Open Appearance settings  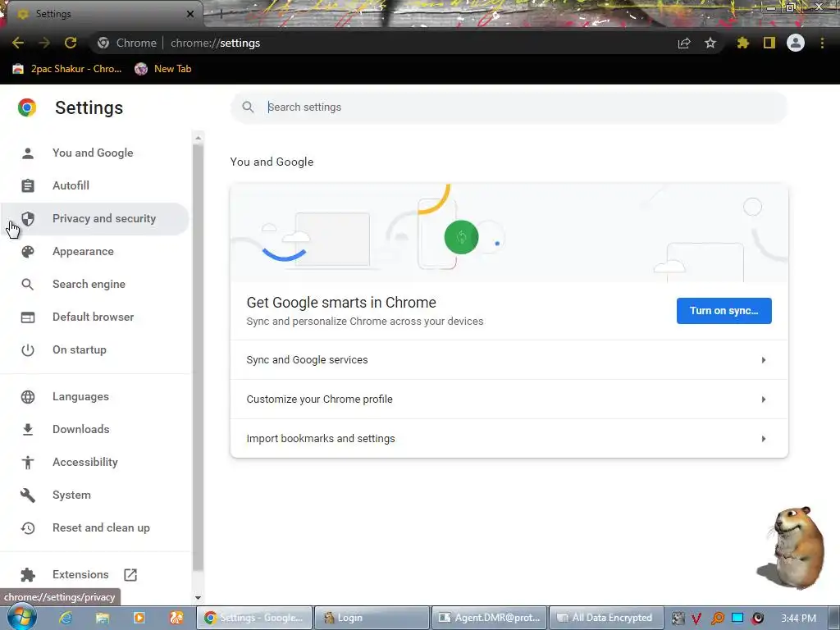[94, 251]
